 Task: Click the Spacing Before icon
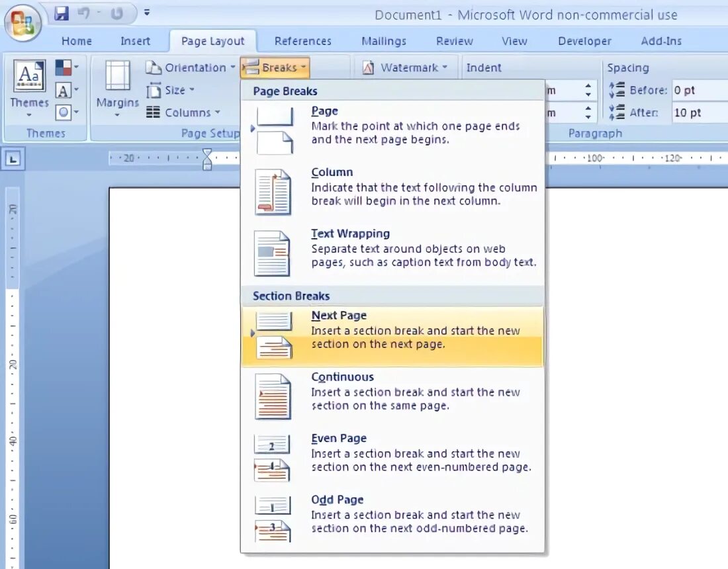(x=617, y=90)
